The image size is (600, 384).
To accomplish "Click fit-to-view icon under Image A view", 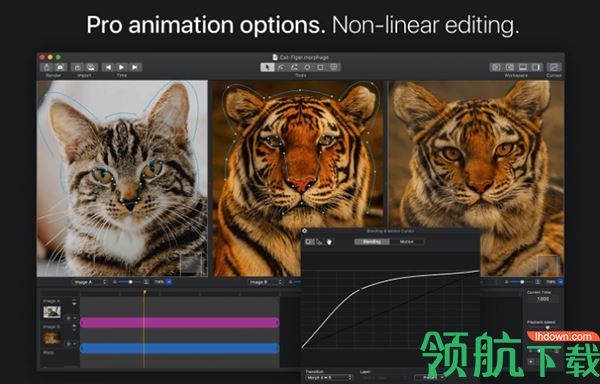I will coord(146,282).
